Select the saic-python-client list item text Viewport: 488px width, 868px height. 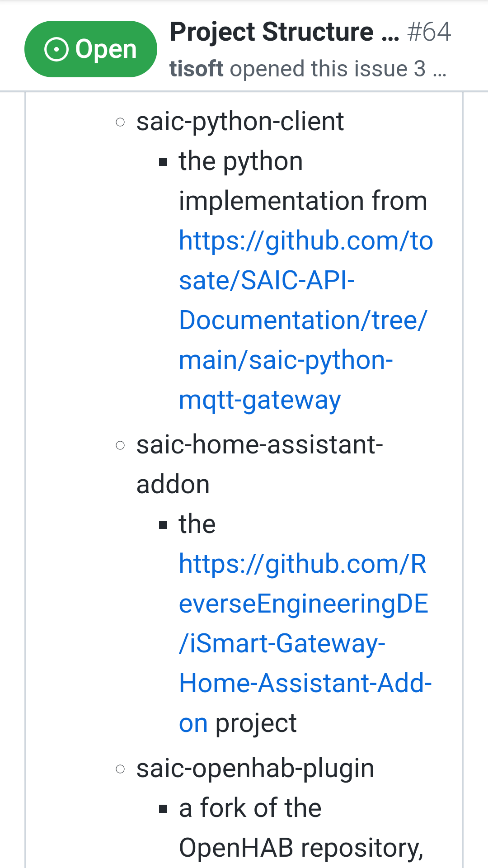tap(240, 122)
